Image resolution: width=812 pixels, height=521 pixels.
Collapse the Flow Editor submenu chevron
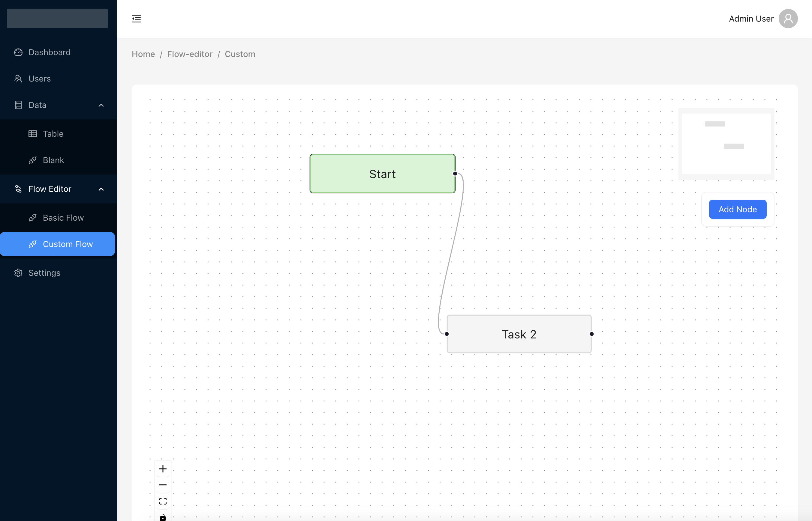point(101,189)
